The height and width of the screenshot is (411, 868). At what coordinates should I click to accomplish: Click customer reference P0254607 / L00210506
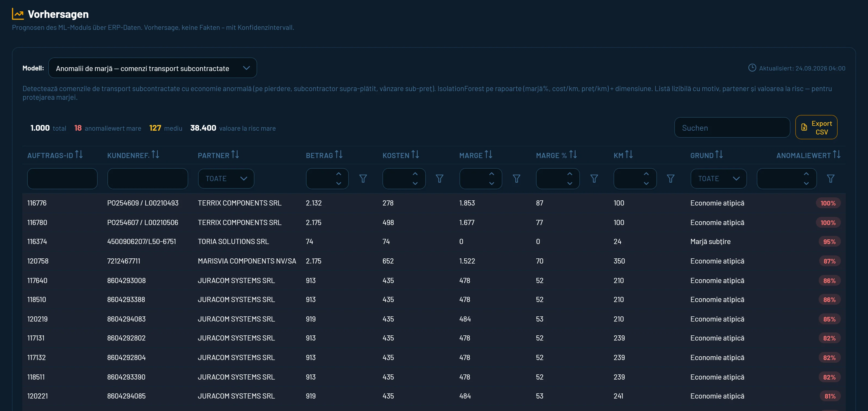[142, 223]
